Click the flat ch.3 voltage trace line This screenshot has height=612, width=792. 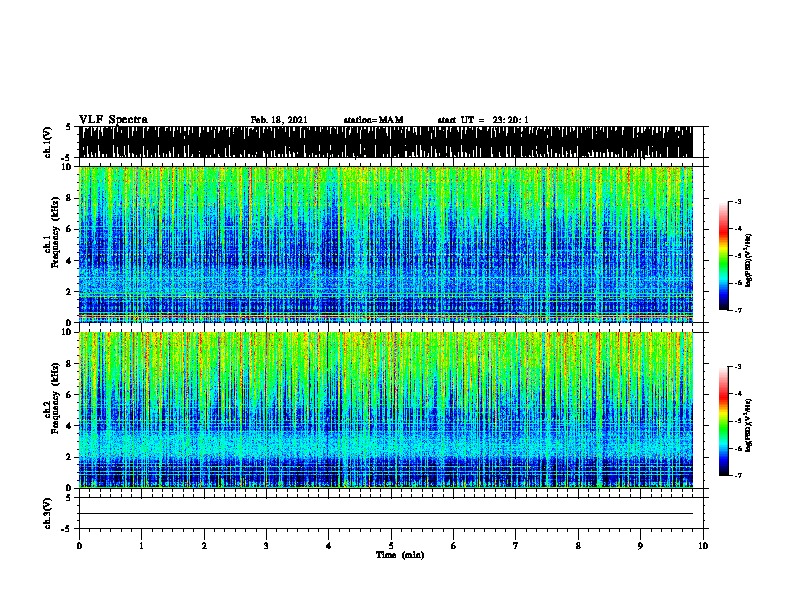point(386,514)
